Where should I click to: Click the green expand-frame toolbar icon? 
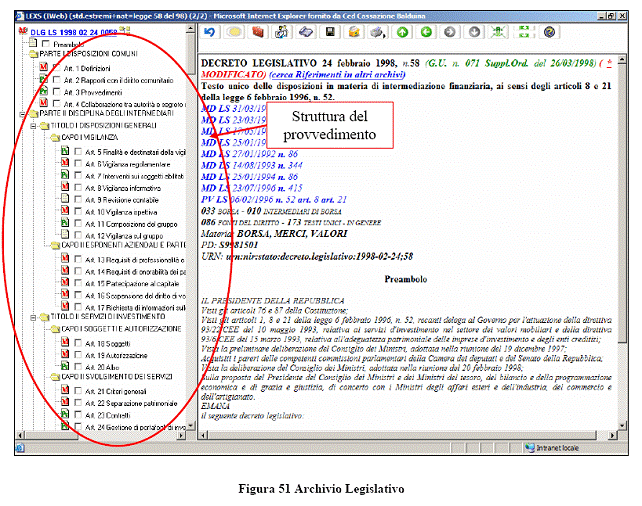524,32
